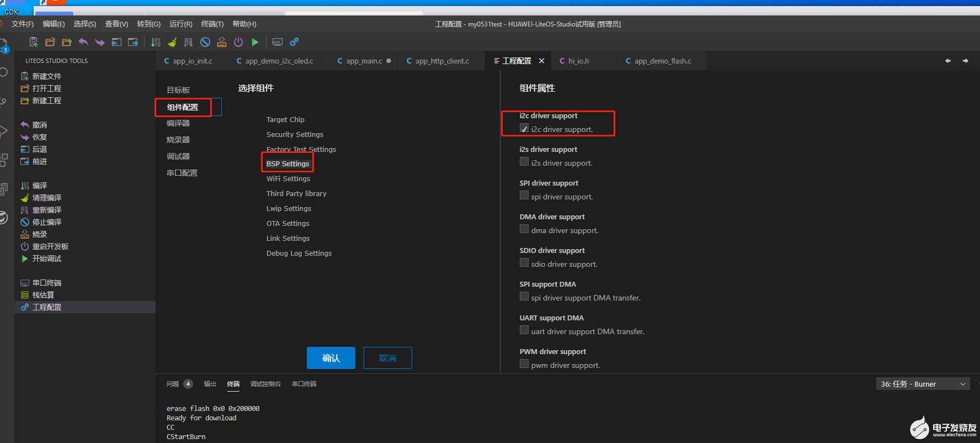Click the open project toolbar icon

tap(50, 42)
